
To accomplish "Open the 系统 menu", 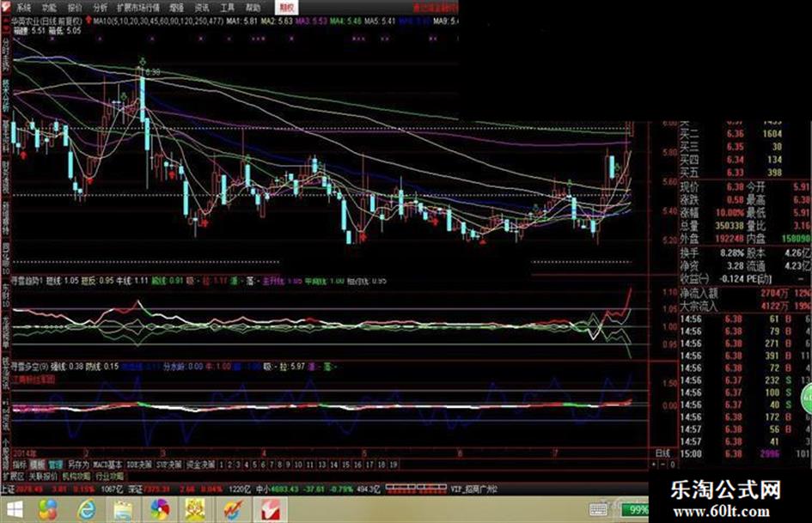I will coord(23,7).
